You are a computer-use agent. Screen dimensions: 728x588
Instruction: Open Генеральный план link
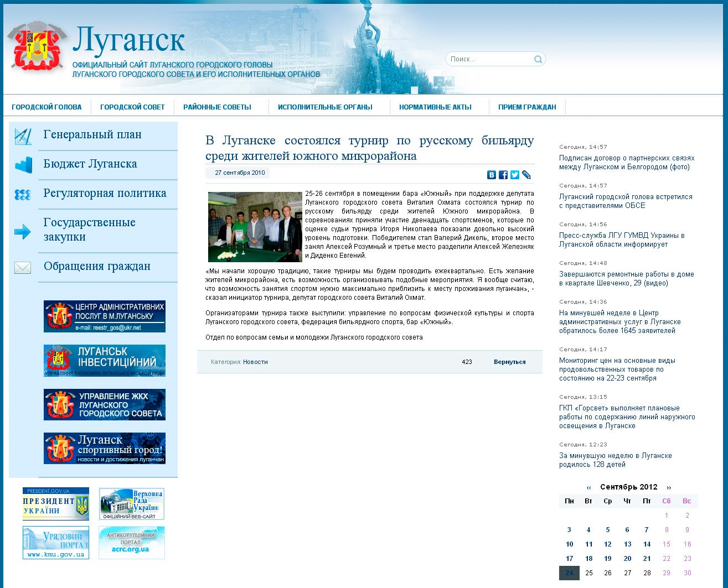(92, 134)
